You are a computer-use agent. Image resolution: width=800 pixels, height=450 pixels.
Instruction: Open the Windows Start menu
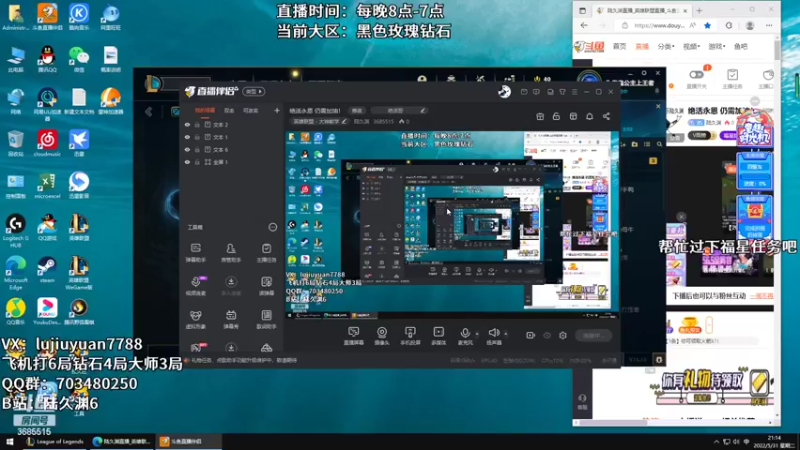tap(10, 441)
